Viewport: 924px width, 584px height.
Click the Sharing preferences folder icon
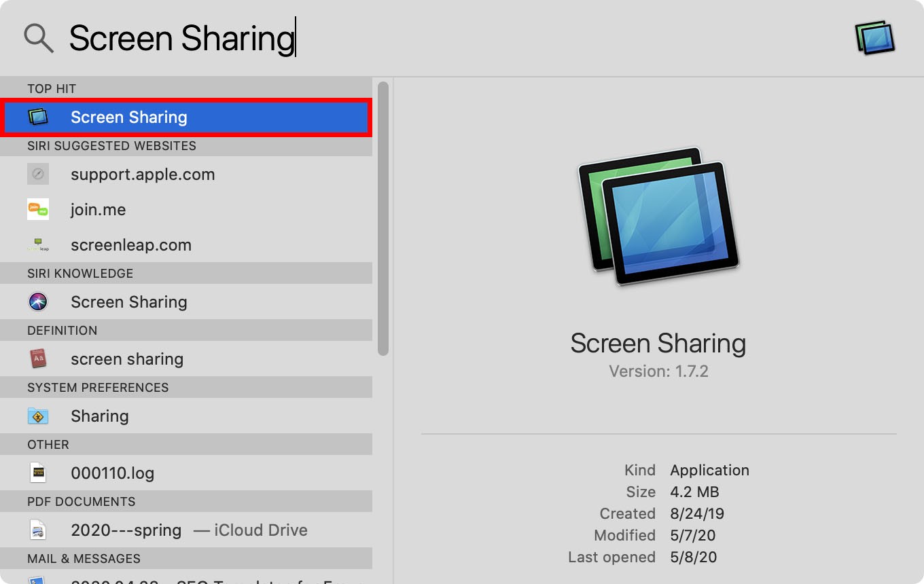click(x=38, y=416)
